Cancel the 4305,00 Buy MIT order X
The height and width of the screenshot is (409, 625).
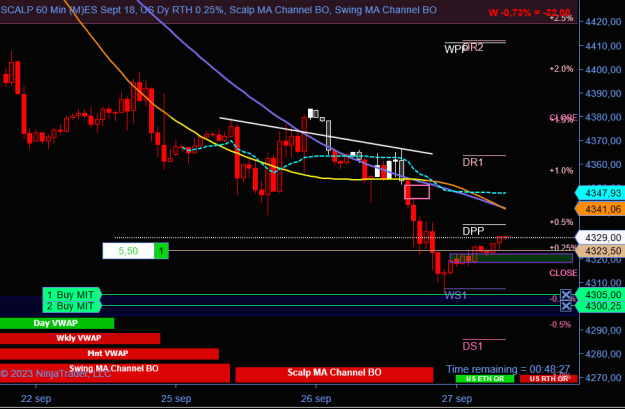pos(566,295)
